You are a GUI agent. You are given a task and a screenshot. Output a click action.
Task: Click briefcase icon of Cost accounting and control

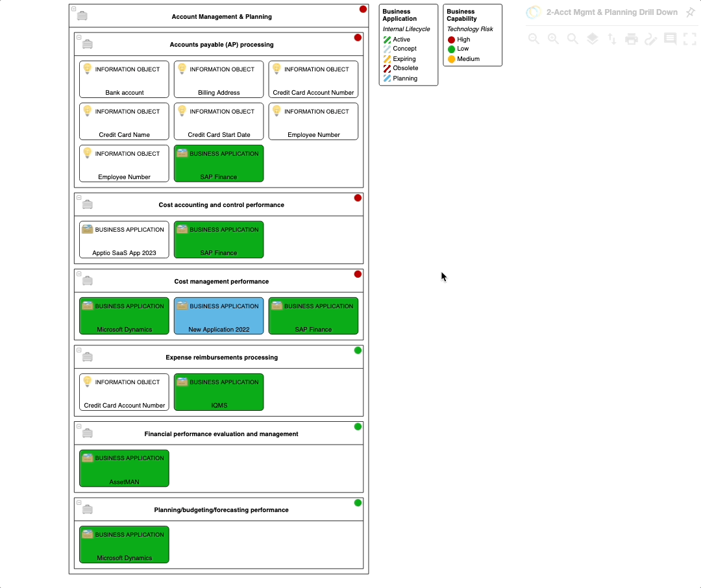[88, 204]
